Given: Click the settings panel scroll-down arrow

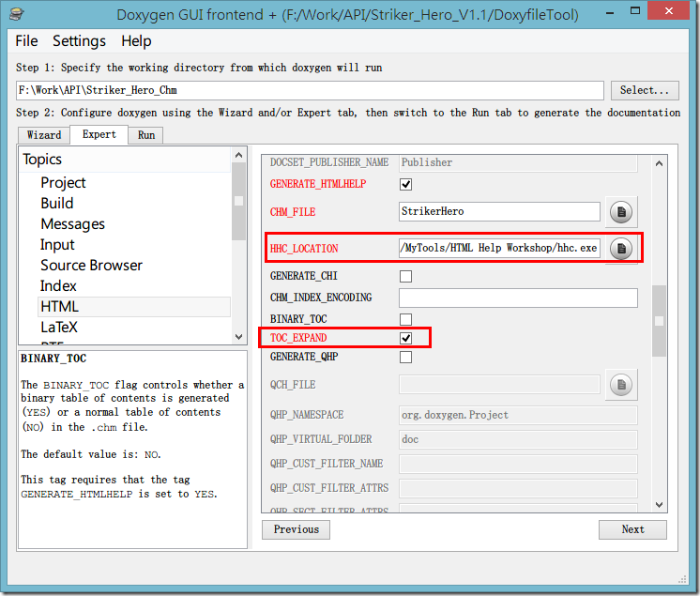Looking at the screenshot, I should 659,504.
